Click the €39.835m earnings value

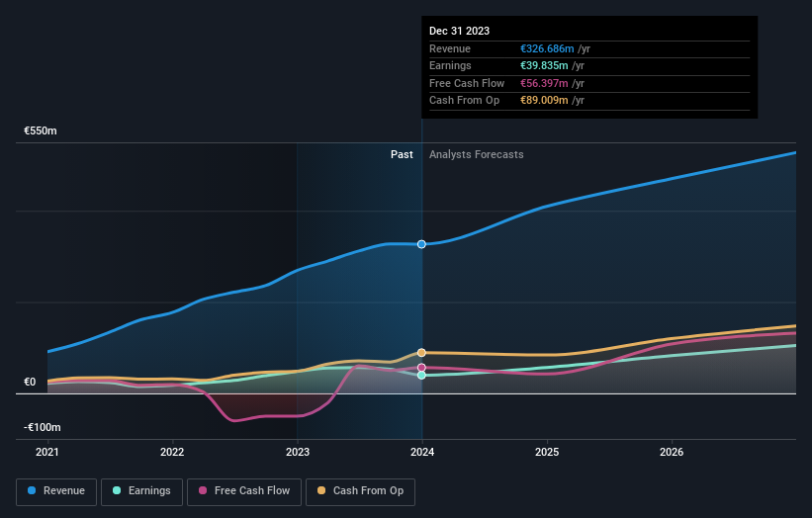click(x=544, y=65)
